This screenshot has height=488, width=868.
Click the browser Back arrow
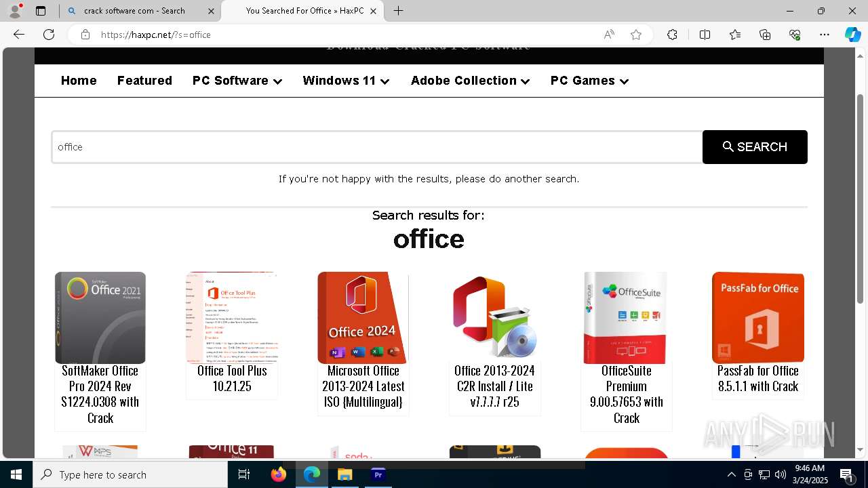click(x=19, y=35)
